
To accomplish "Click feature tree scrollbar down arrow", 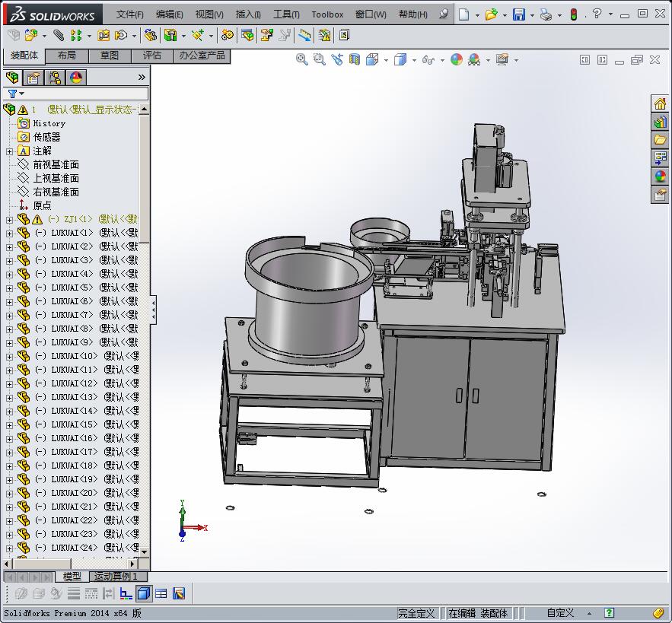I will [x=144, y=551].
